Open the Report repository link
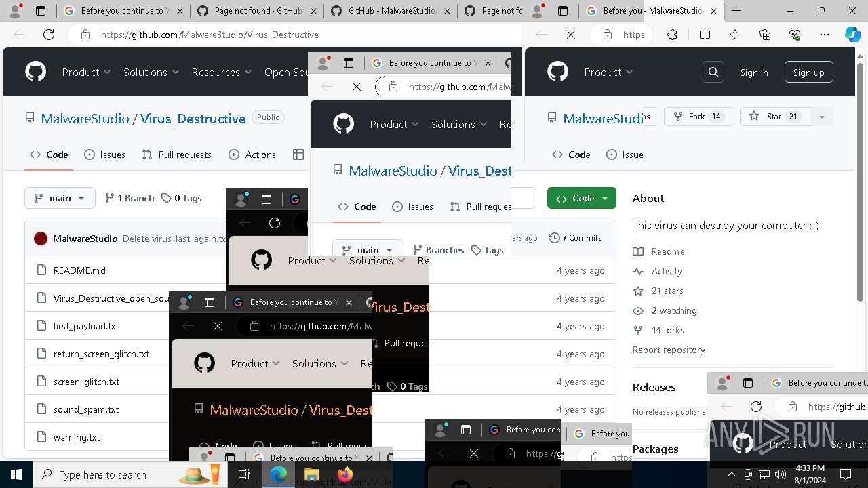 pyautogui.click(x=669, y=350)
